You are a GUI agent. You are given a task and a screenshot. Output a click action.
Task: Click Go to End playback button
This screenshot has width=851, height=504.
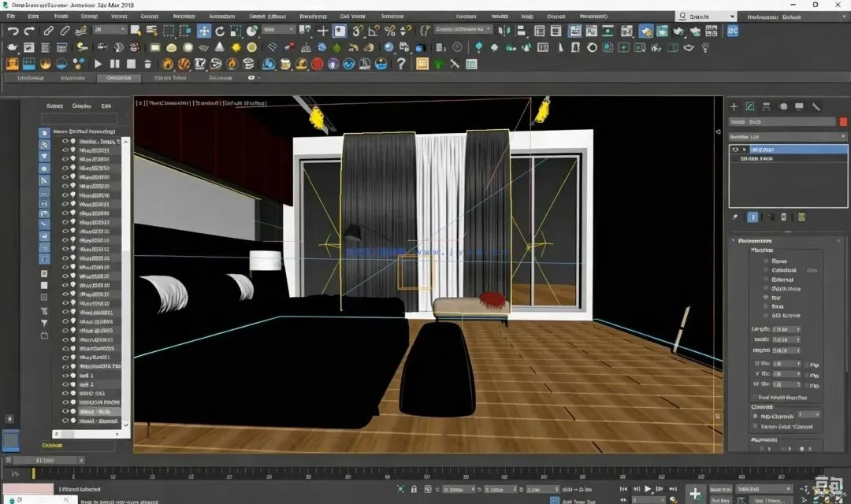coord(673,489)
